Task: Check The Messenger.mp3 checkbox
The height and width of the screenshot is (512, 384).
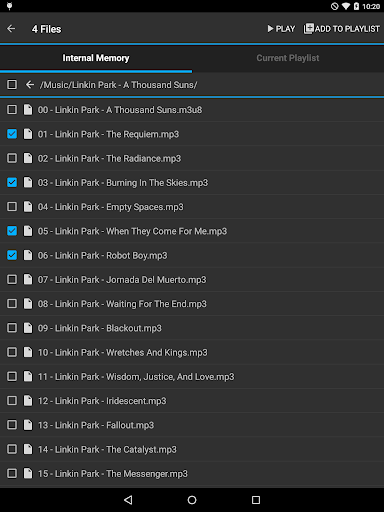Action: pyautogui.click(x=12, y=473)
